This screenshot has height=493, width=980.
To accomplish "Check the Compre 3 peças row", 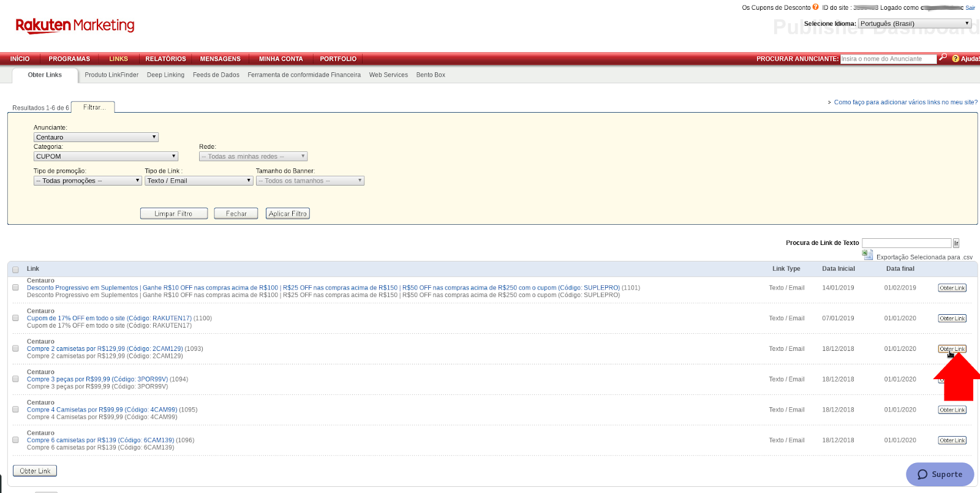I will click(15, 379).
